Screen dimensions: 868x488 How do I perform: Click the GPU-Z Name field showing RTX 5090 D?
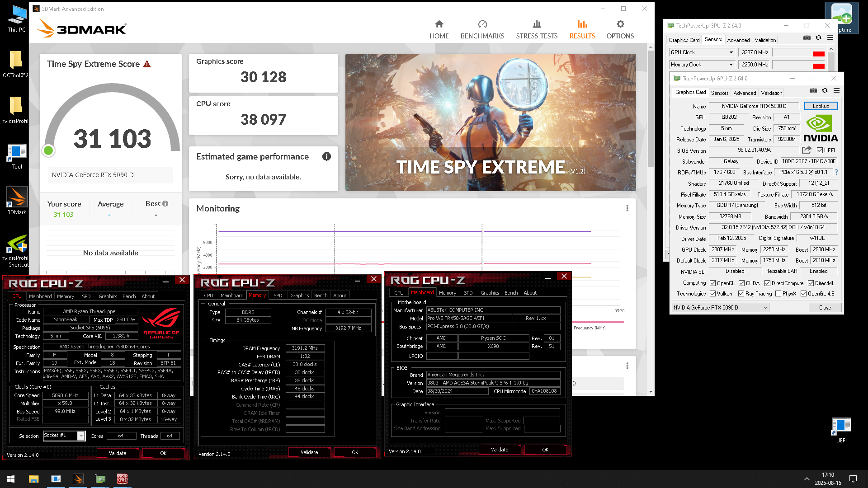(x=754, y=106)
